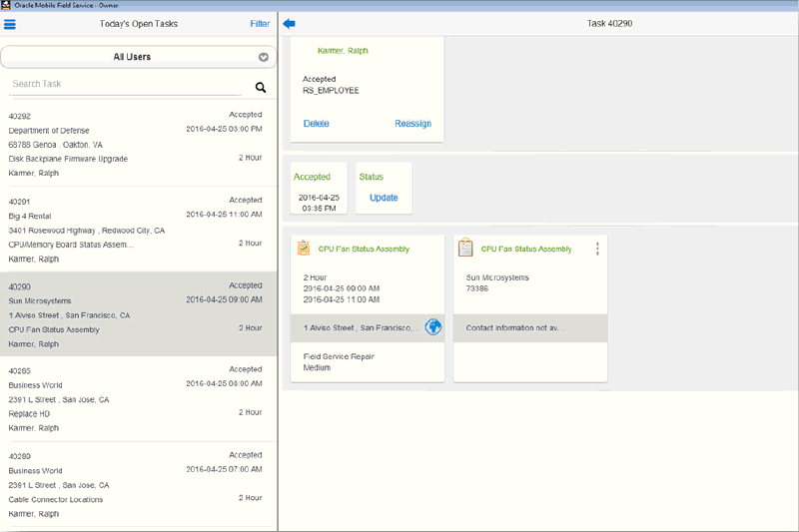This screenshot has width=799, height=532.
Task: Click the 1 Alviso Street address bar in card
Action: click(368, 327)
